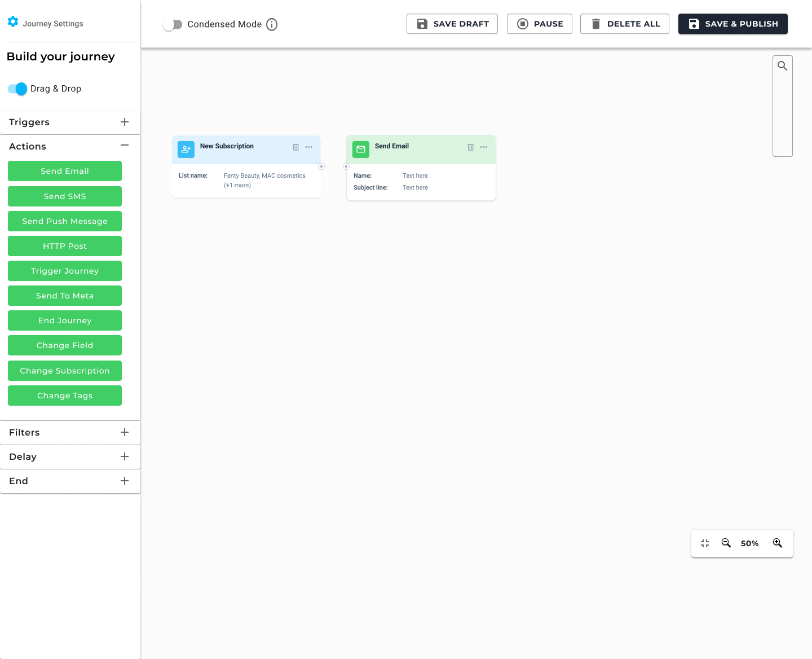The height and width of the screenshot is (659, 812).
Task: Fit journey to screen icon
Action: [705, 543]
